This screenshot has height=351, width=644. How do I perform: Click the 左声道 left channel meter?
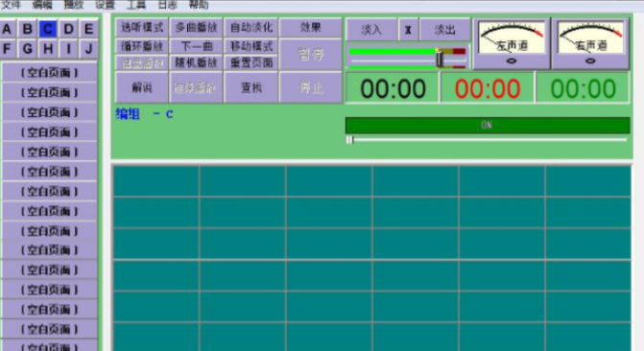click(x=512, y=43)
